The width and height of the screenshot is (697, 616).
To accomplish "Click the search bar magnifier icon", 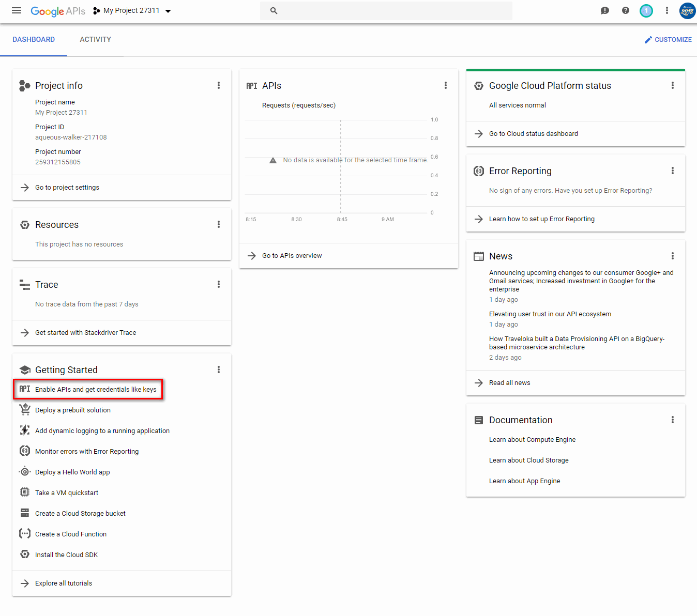I will click(274, 10).
